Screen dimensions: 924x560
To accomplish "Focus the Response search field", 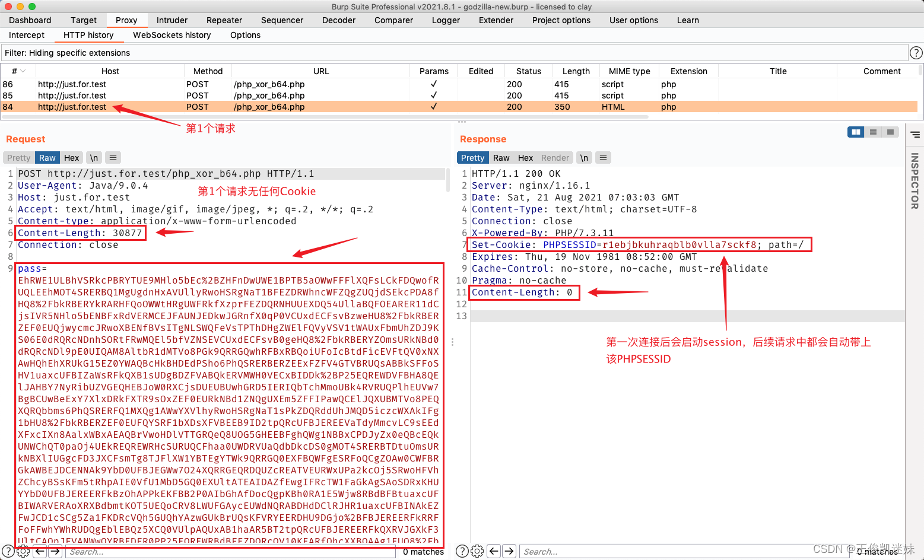I will coord(685,552).
